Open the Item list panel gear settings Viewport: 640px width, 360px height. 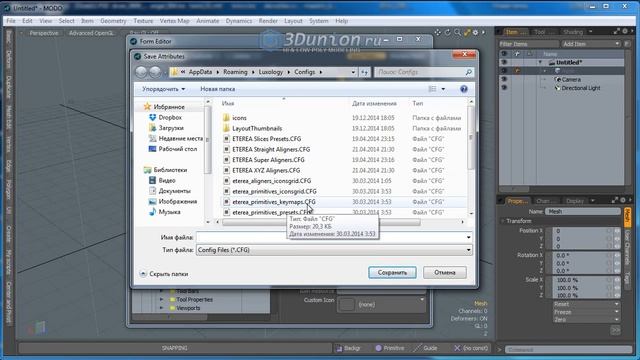click(625, 31)
